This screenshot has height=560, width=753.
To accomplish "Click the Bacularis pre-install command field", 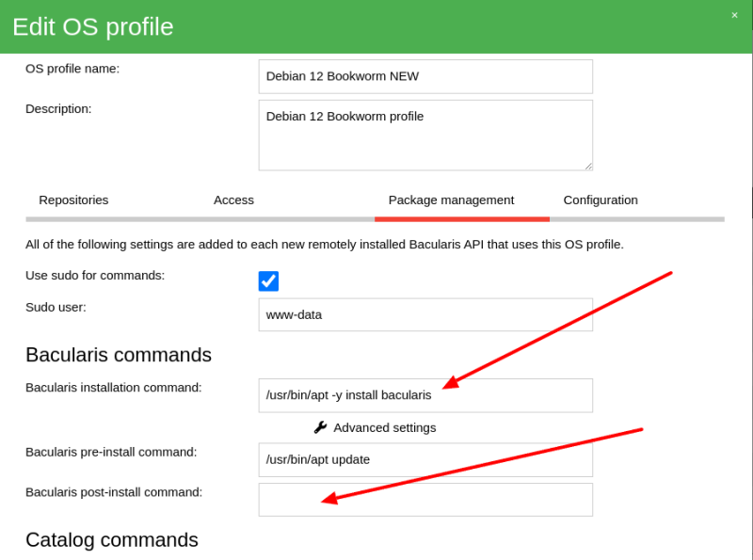I will pyautogui.click(x=425, y=459).
